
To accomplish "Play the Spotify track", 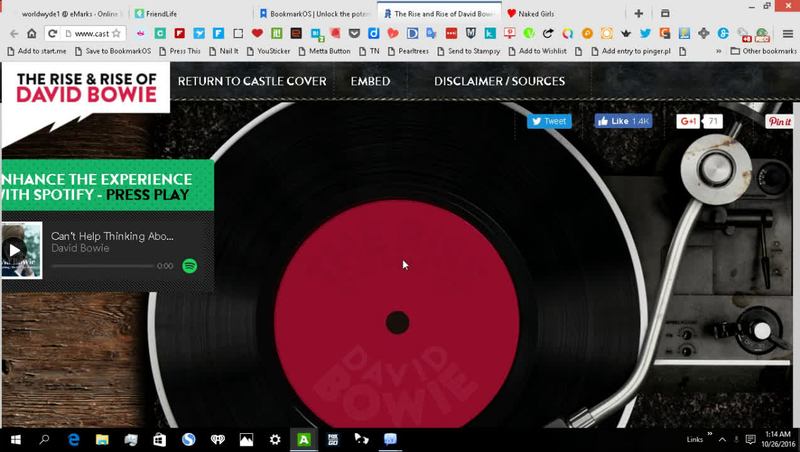I will (x=14, y=251).
